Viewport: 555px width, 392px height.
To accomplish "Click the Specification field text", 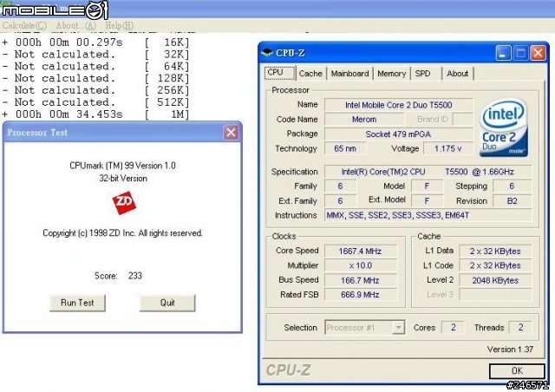I will coord(428,172).
